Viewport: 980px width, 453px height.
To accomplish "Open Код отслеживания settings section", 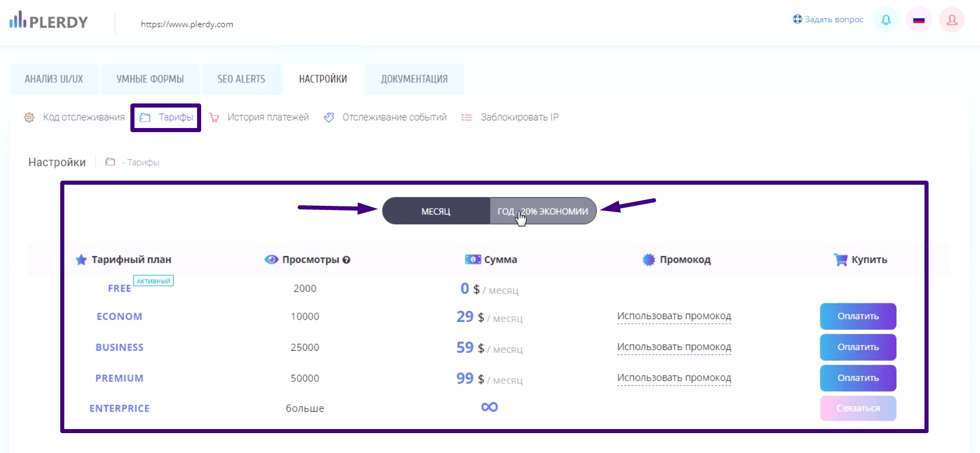I will [x=84, y=117].
